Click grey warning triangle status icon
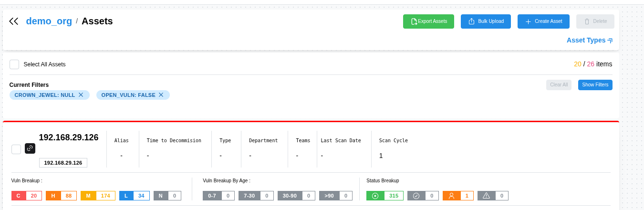 click(493, 196)
